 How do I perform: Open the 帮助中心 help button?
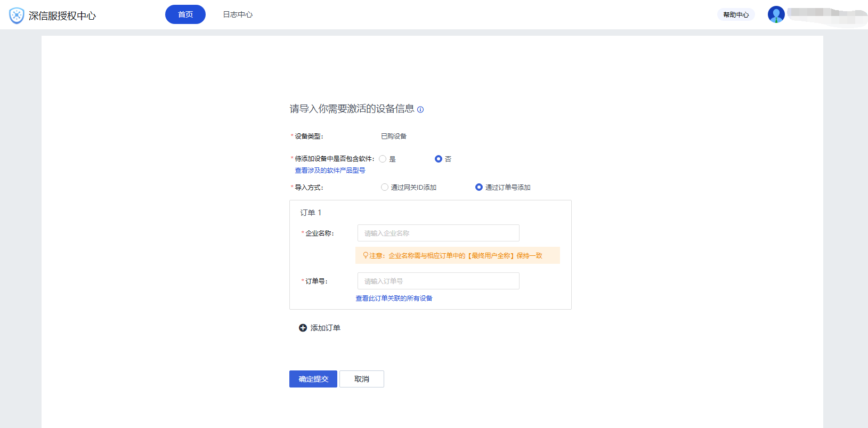pos(736,14)
